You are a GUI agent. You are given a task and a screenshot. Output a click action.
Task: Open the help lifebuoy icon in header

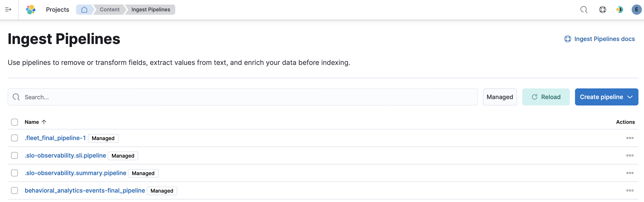coord(602,10)
